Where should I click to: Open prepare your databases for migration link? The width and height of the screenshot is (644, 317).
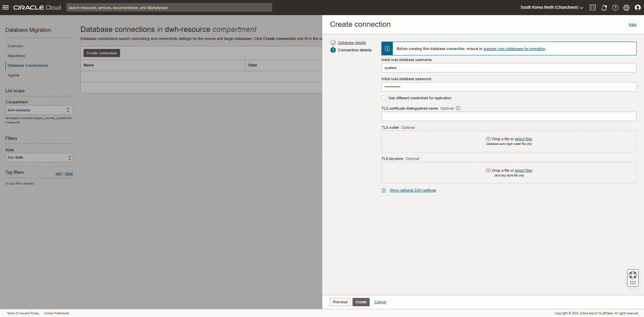514,49
